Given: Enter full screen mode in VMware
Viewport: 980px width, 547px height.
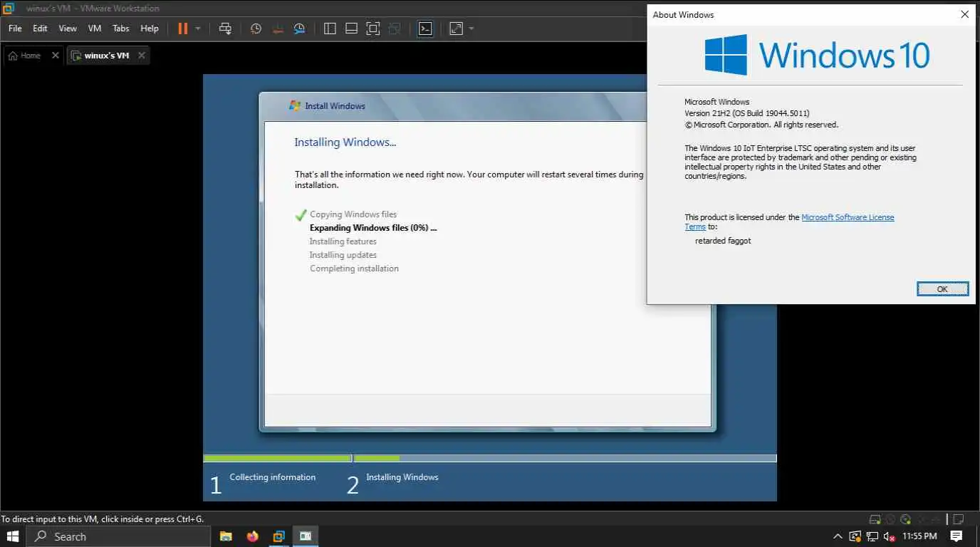Looking at the screenshot, I should pyautogui.click(x=372, y=28).
